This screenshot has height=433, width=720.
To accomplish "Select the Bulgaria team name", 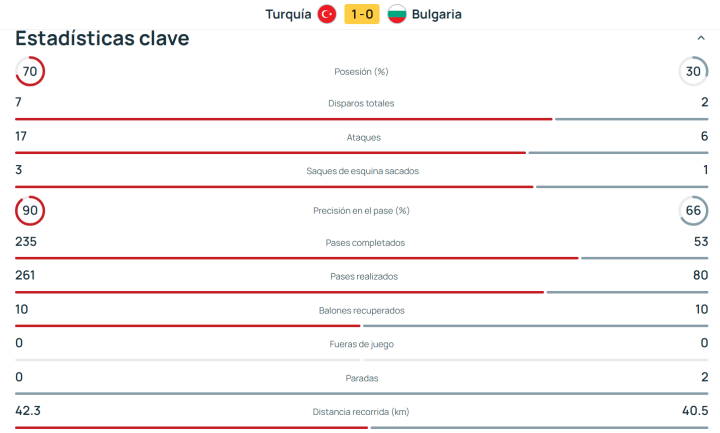I will click(436, 14).
